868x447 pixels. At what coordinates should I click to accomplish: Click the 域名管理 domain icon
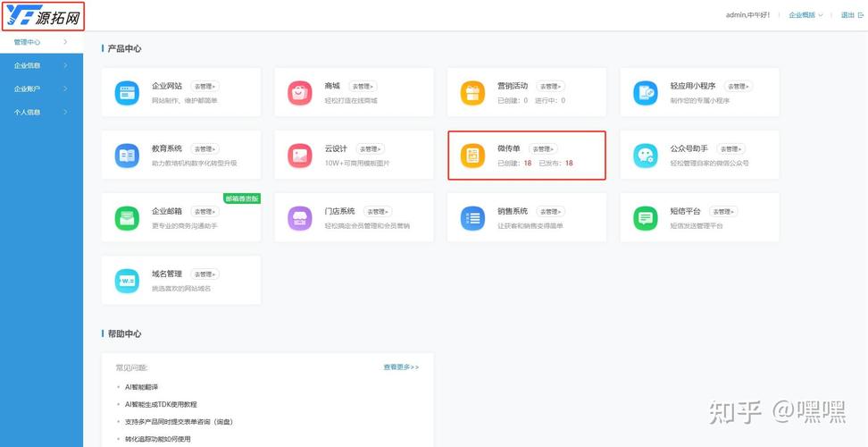click(x=127, y=281)
